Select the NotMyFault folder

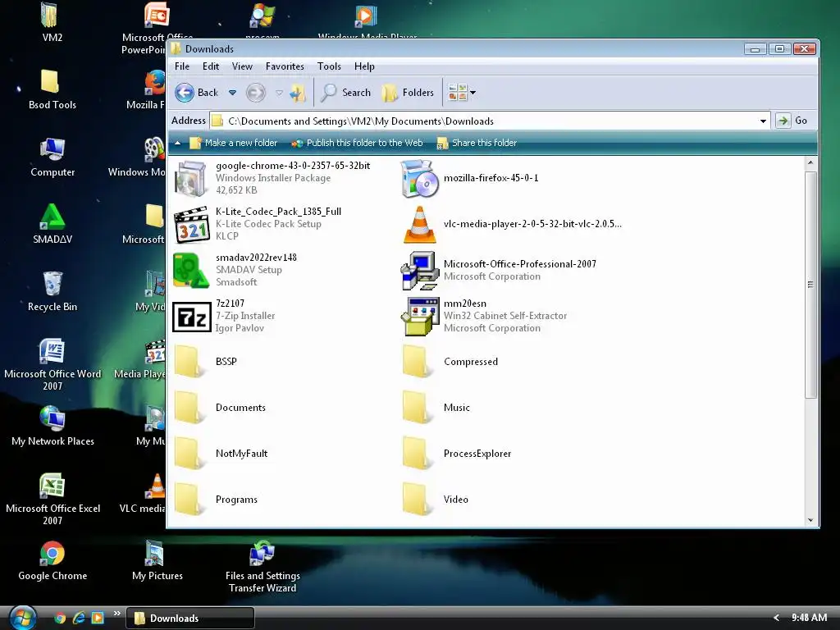coord(221,454)
